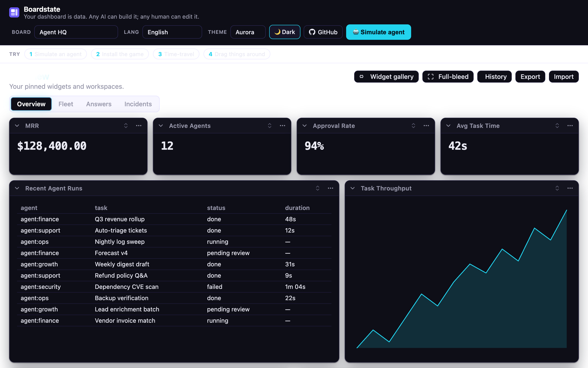588x368 pixels.
Task: Open the MRR widget options menu
Action: [x=139, y=126]
